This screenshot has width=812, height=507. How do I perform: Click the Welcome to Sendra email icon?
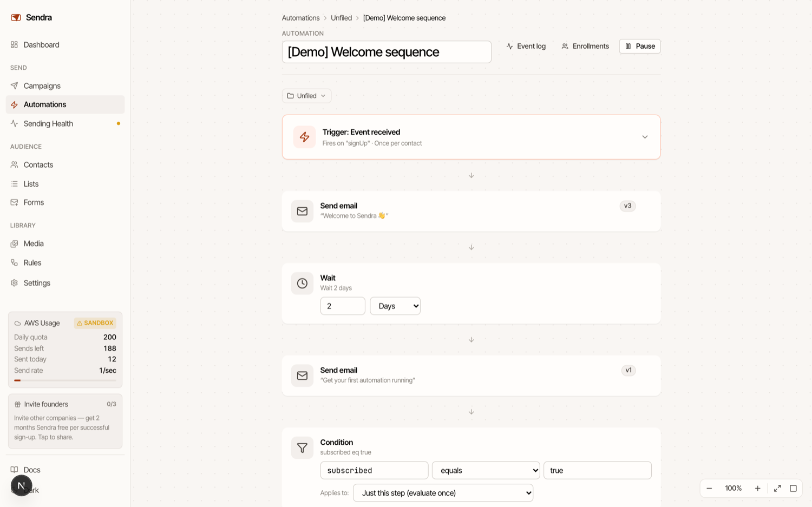[x=302, y=211]
